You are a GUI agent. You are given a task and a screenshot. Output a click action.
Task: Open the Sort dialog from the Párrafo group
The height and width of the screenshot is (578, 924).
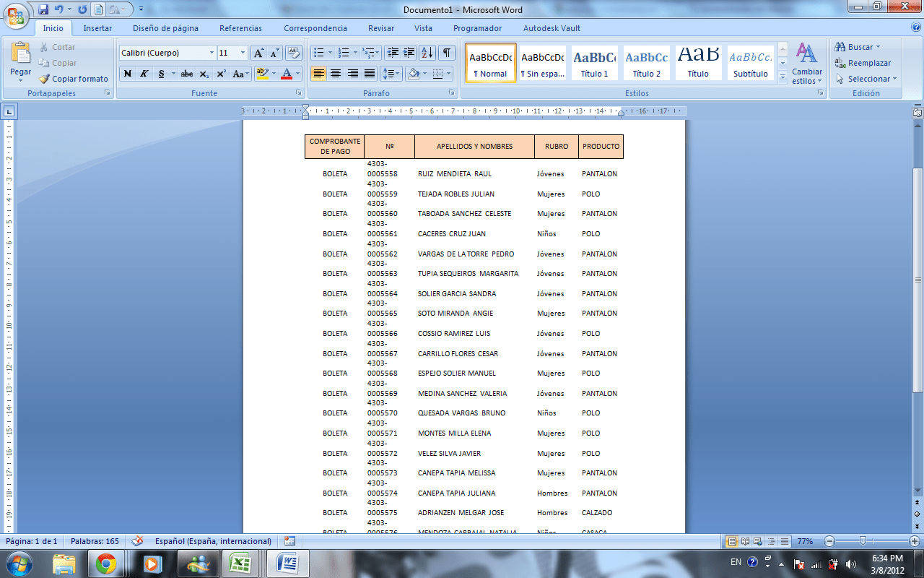coord(428,53)
